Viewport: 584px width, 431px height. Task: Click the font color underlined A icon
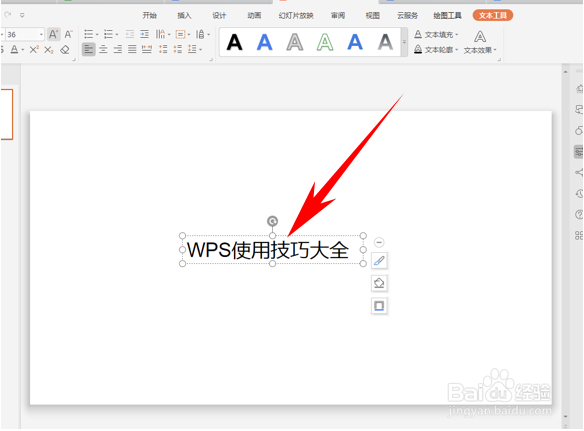pos(14,50)
